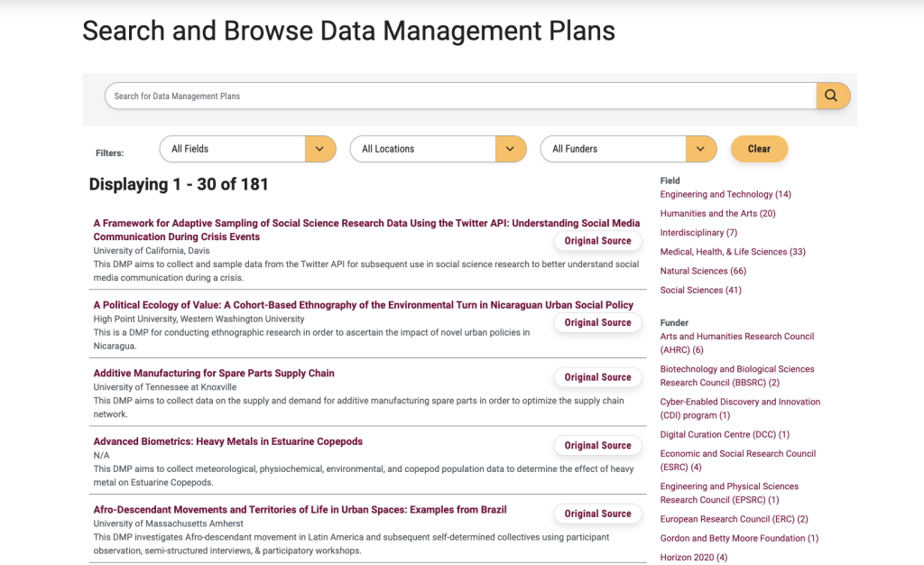
Task: Click the magnifying glass search icon
Action: click(832, 96)
